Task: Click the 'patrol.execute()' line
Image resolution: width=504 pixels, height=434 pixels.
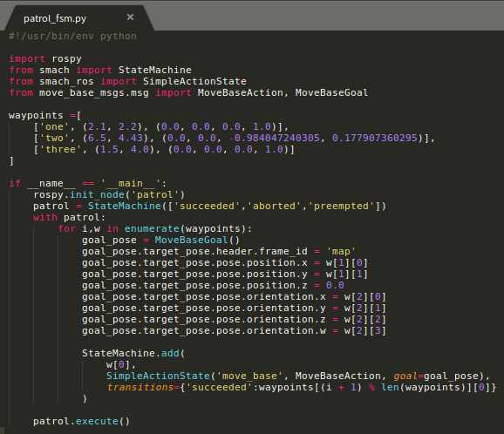Action: [82, 421]
